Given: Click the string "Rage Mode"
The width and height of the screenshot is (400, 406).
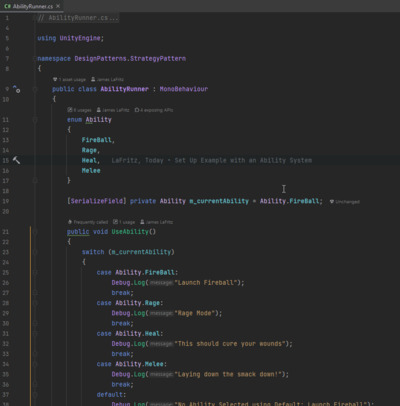Looking at the screenshot, I should [195, 313].
